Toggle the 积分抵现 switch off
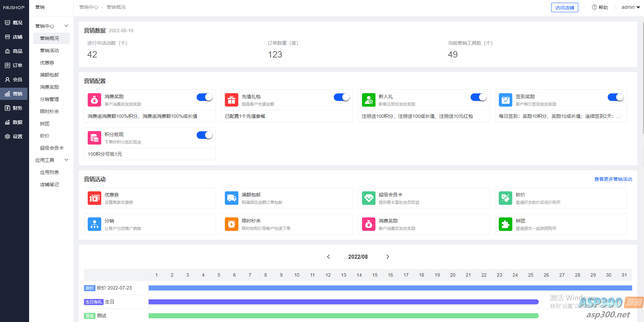This screenshot has height=322, width=644. click(x=205, y=135)
